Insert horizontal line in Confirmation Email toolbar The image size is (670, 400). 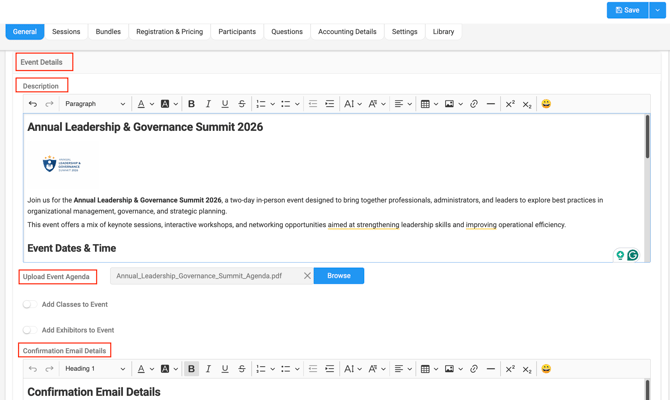pyautogui.click(x=490, y=369)
